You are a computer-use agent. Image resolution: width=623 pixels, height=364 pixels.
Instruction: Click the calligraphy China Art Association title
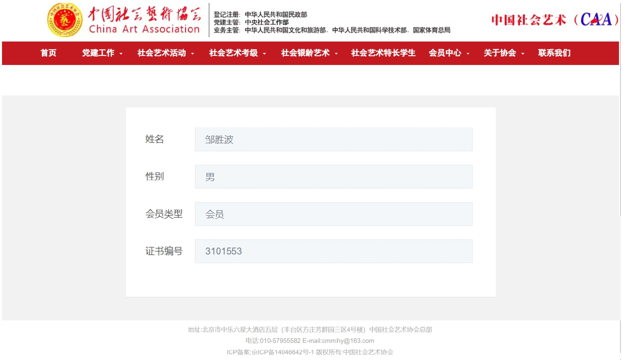[x=144, y=20]
